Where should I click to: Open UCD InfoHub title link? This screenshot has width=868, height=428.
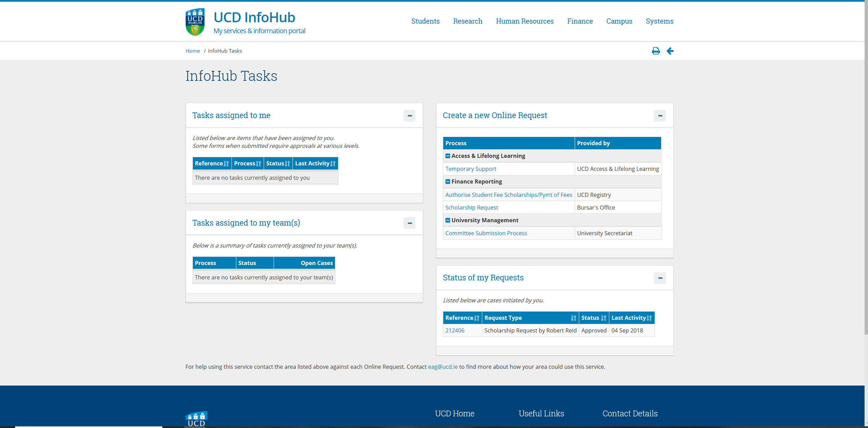[x=254, y=17]
